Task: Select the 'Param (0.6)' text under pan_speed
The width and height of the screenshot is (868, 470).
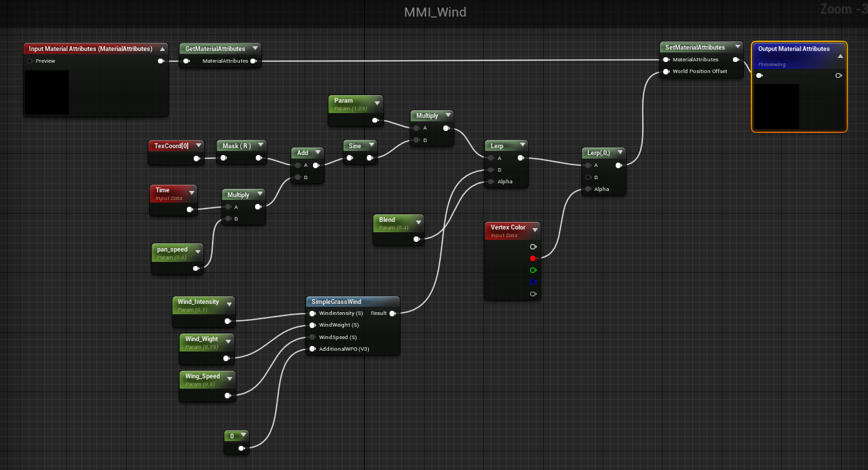Action: [172, 258]
